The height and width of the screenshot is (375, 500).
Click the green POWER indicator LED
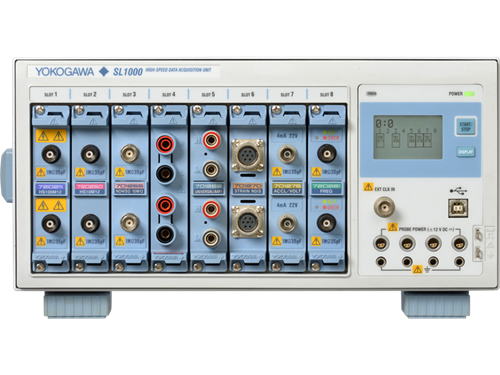(x=470, y=94)
